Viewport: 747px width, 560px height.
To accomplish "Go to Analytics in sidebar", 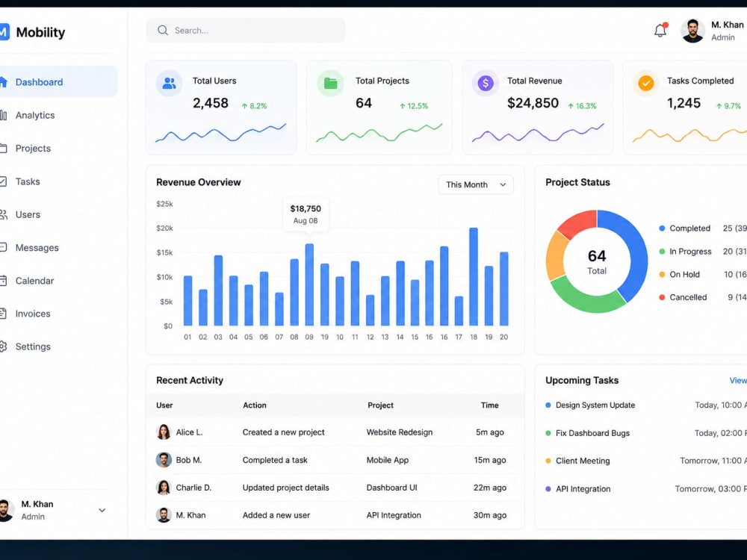I will point(35,115).
